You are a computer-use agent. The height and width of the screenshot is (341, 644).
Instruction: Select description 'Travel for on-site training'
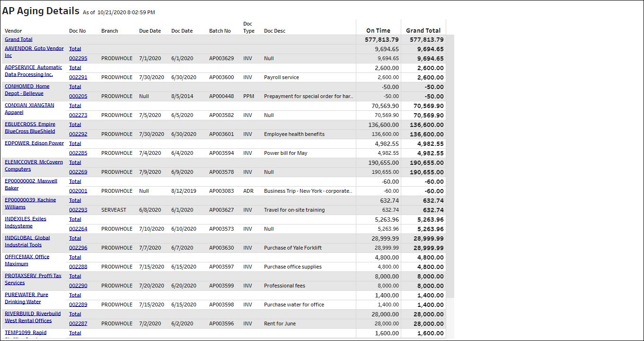(x=294, y=210)
